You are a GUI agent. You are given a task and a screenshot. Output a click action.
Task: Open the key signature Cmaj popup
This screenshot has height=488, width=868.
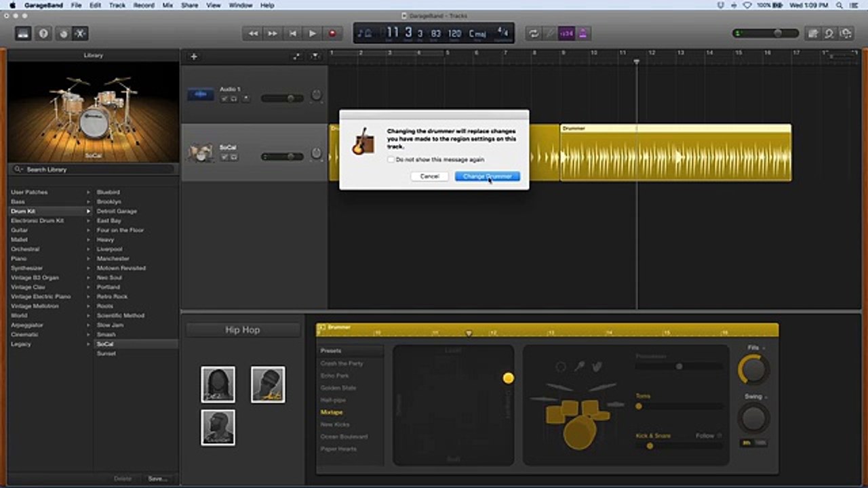(477, 33)
